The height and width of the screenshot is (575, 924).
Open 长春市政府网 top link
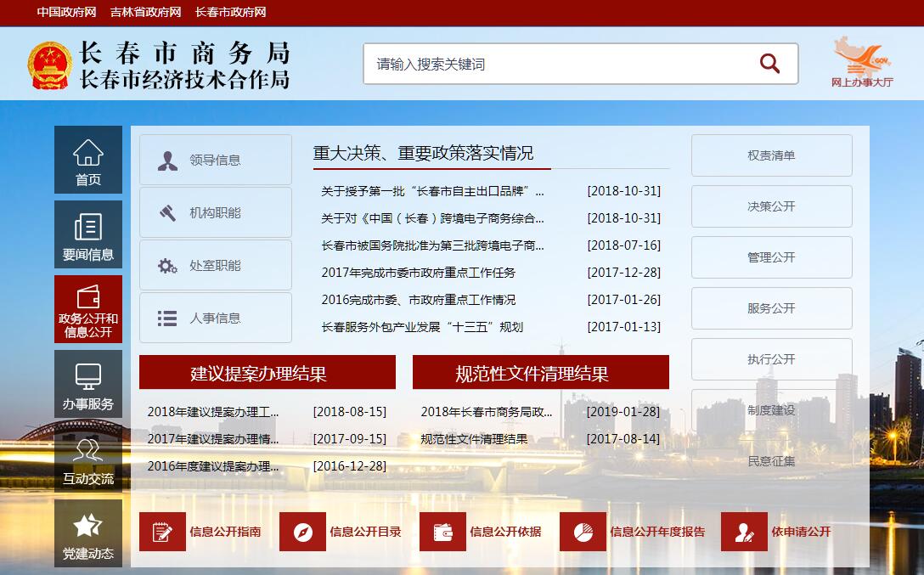pos(230,13)
